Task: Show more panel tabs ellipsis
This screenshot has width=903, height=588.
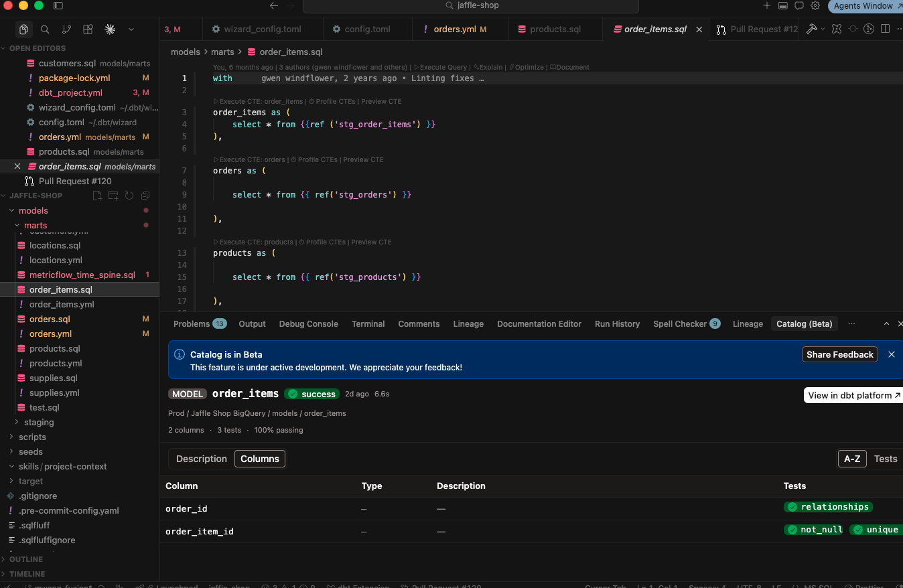Action: click(851, 323)
